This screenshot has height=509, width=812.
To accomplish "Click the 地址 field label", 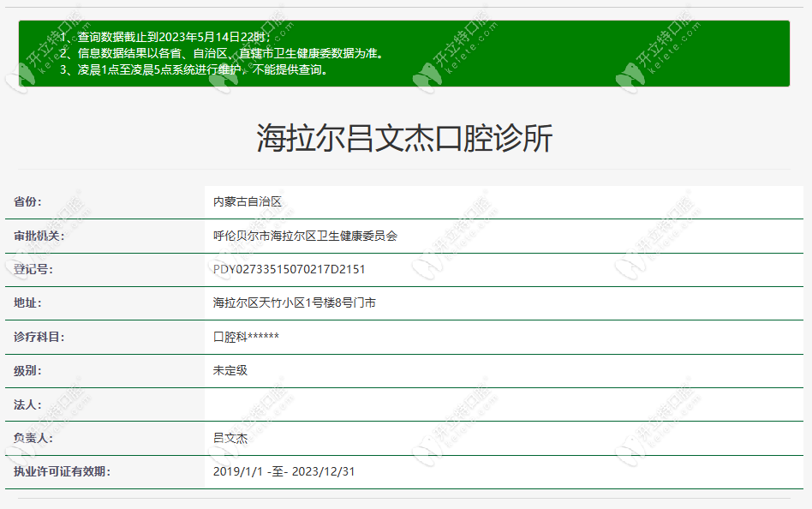I will pyautogui.click(x=27, y=302).
